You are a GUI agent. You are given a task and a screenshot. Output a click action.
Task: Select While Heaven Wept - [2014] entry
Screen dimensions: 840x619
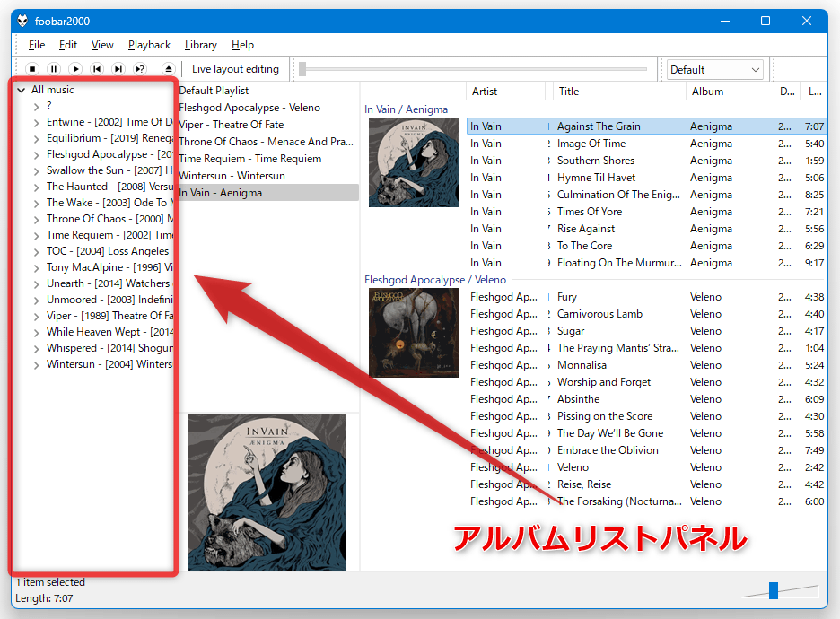click(109, 331)
